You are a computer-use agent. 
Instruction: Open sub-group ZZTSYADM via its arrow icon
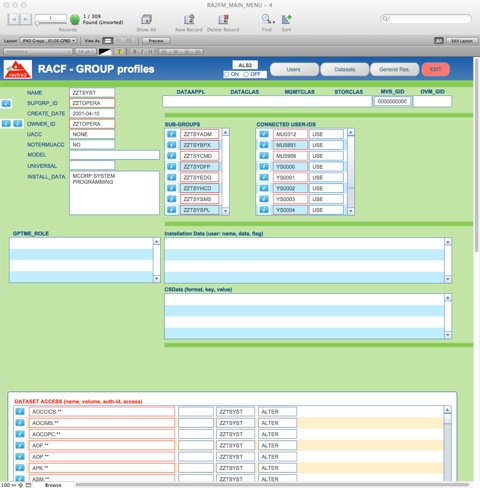171,134
